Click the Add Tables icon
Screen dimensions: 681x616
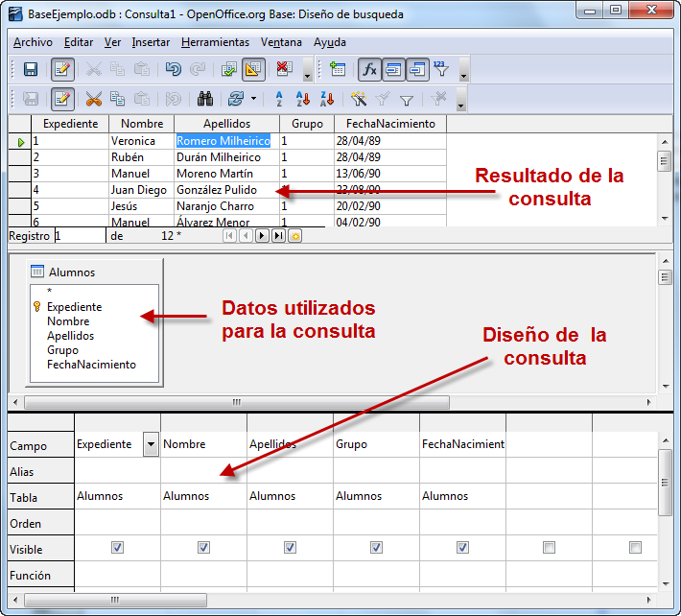pos(337,69)
